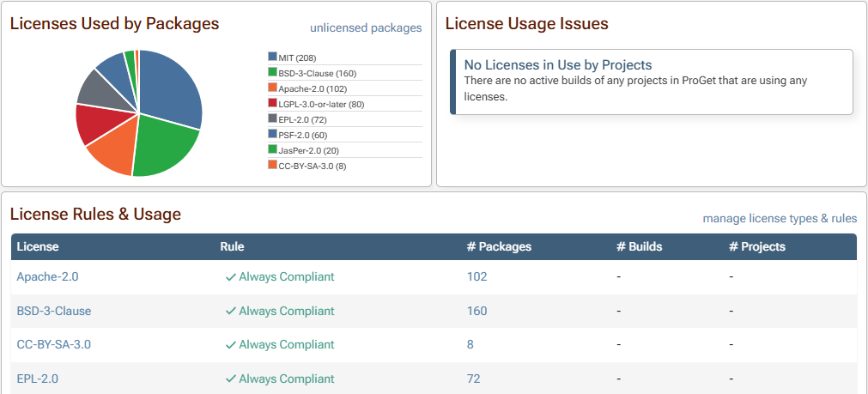Click the License column header
This screenshot has height=394, width=868.
click(38, 246)
